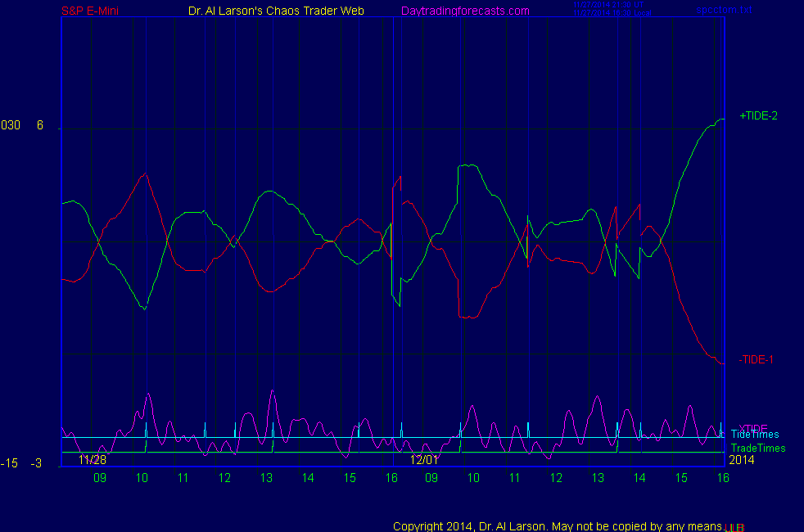Click the first 13 hour tick on the time axis
Screen dimensions: 804x532
tap(266, 477)
